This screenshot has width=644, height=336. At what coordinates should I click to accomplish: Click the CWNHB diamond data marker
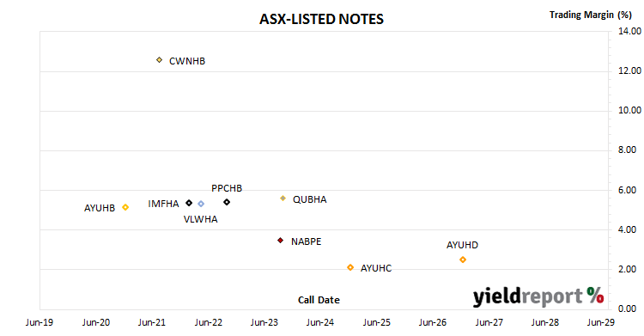[x=160, y=60]
